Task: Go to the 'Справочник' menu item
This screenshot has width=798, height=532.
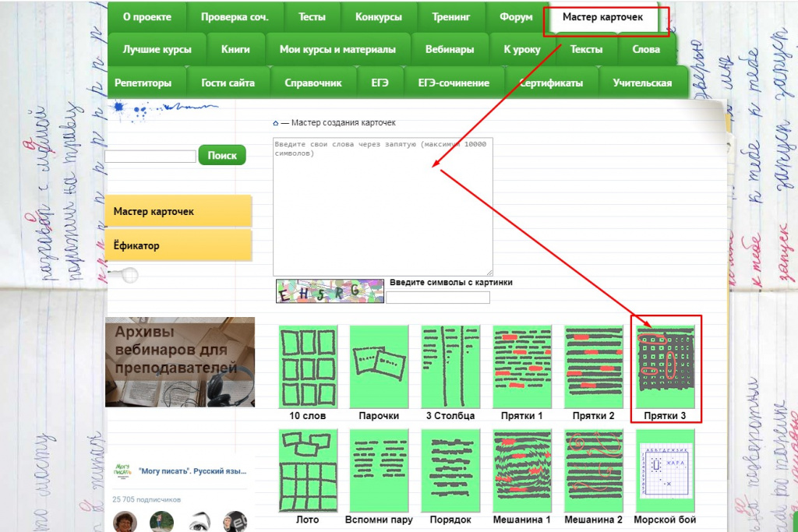Action: tap(313, 83)
